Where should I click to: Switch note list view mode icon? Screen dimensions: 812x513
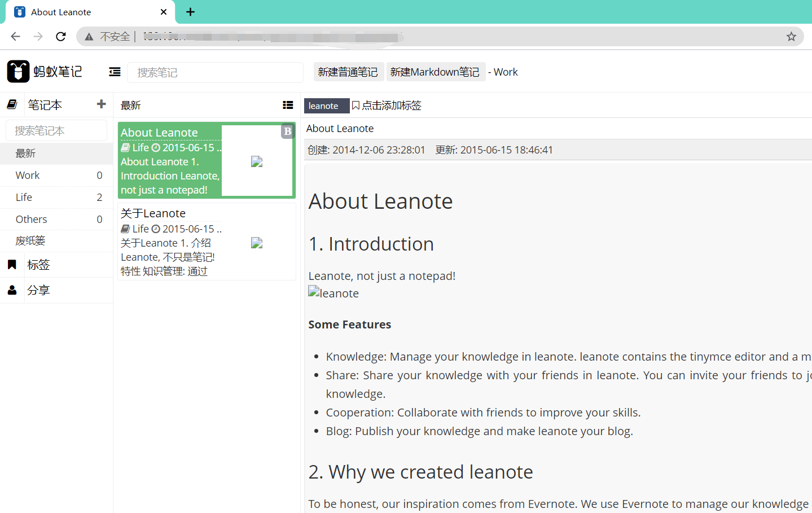click(288, 105)
